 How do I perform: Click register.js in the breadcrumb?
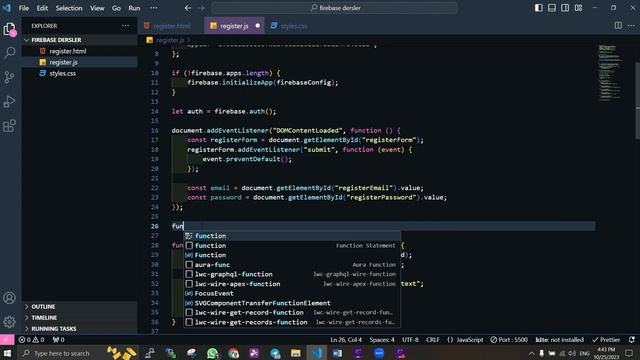point(169,40)
